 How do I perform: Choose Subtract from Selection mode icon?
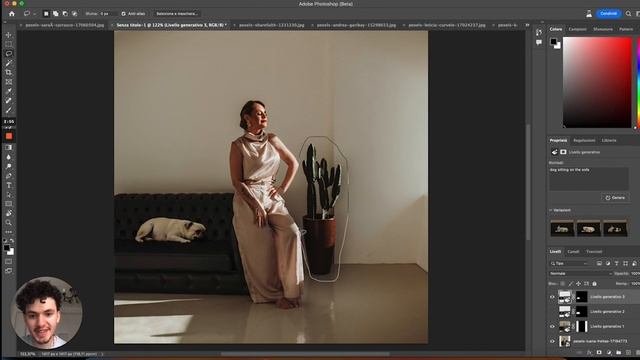[x=65, y=13]
